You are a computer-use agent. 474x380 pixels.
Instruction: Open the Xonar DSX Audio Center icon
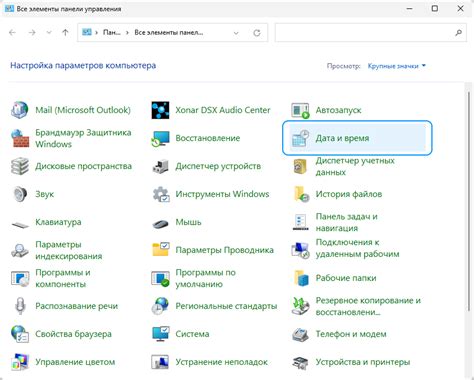[160, 110]
